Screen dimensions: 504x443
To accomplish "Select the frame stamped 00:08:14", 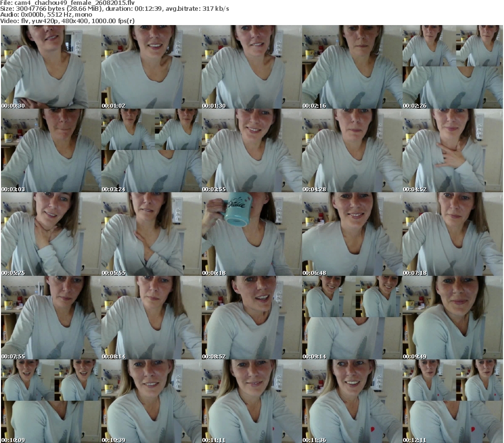I will click(152, 318).
